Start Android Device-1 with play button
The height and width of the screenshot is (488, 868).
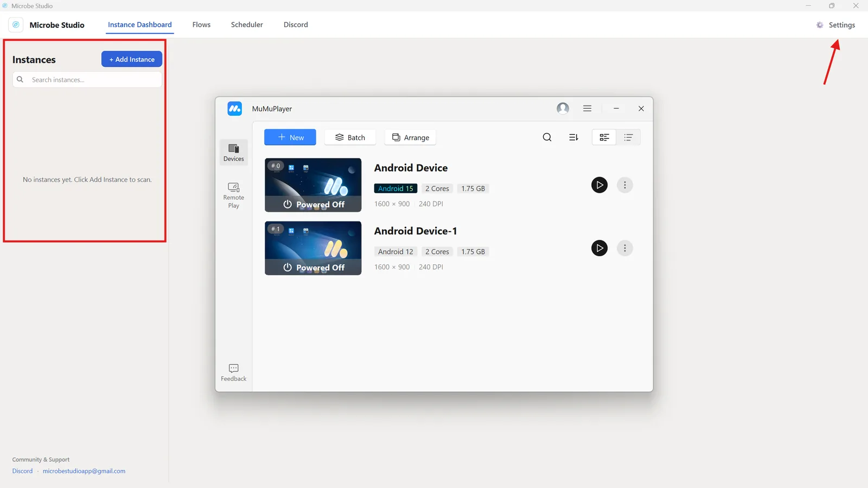(599, 248)
